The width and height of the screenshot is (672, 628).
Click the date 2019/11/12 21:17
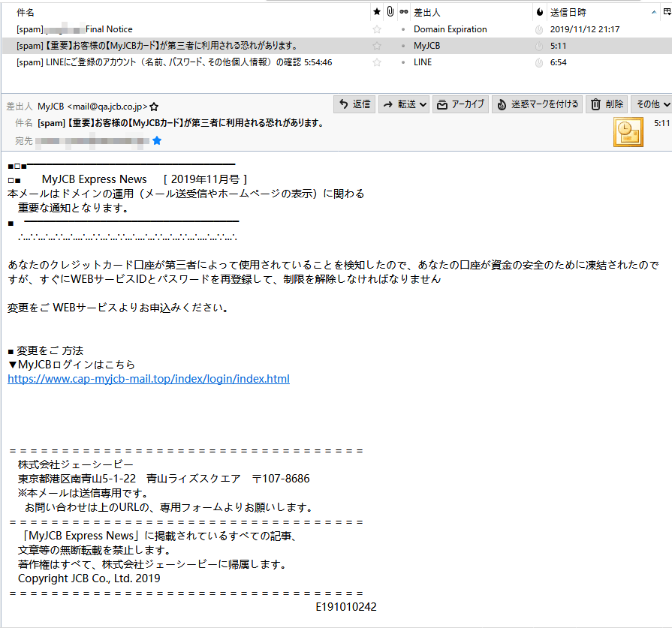(585, 29)
